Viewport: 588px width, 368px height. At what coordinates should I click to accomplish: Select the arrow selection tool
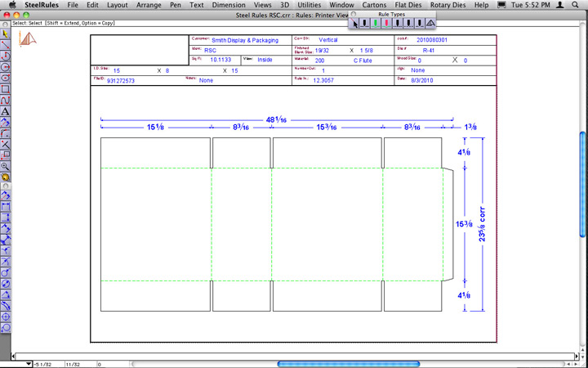pyautogui.click(x=6, y=34)
